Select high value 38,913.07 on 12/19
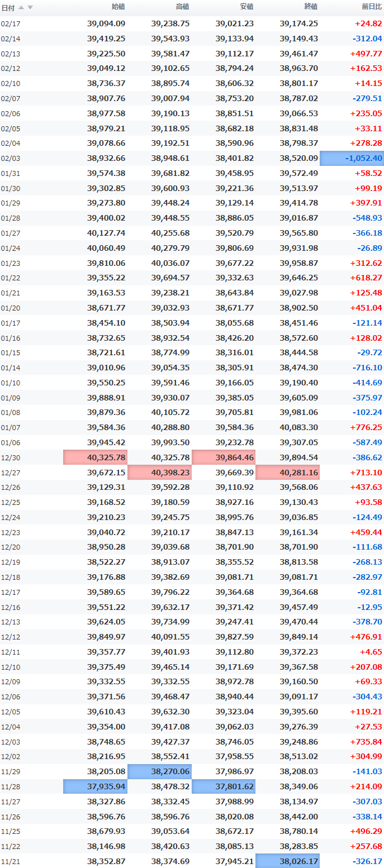Viewport: 384px width, 868px height. pos(170,562)
